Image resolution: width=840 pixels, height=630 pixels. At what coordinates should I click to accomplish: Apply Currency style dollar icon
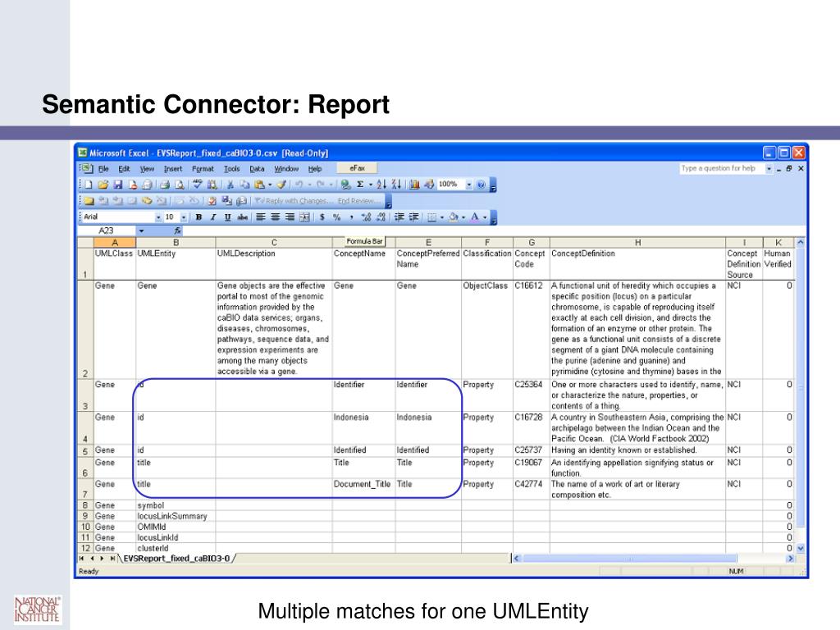pyautogui.click(x=322, y=217)
